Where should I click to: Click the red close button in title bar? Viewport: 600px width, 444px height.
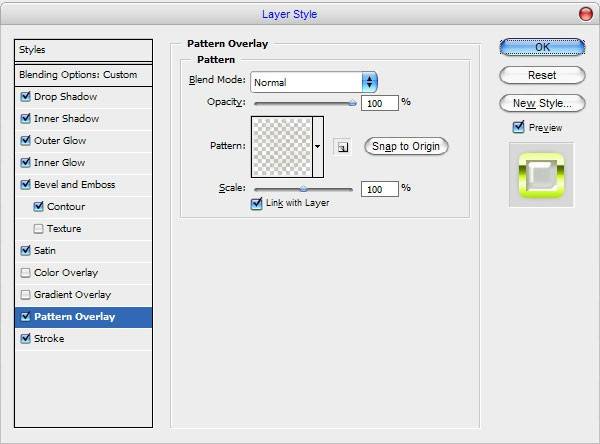click(585, 15)
